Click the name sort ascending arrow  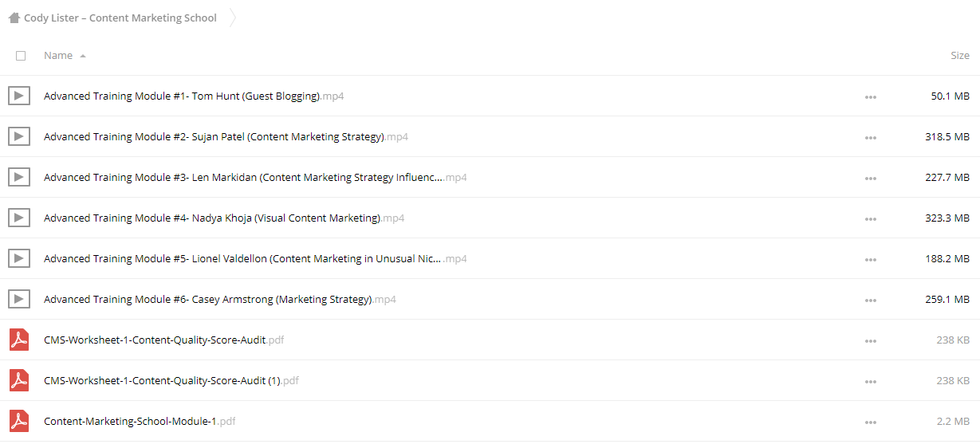[x=83, y=57]
